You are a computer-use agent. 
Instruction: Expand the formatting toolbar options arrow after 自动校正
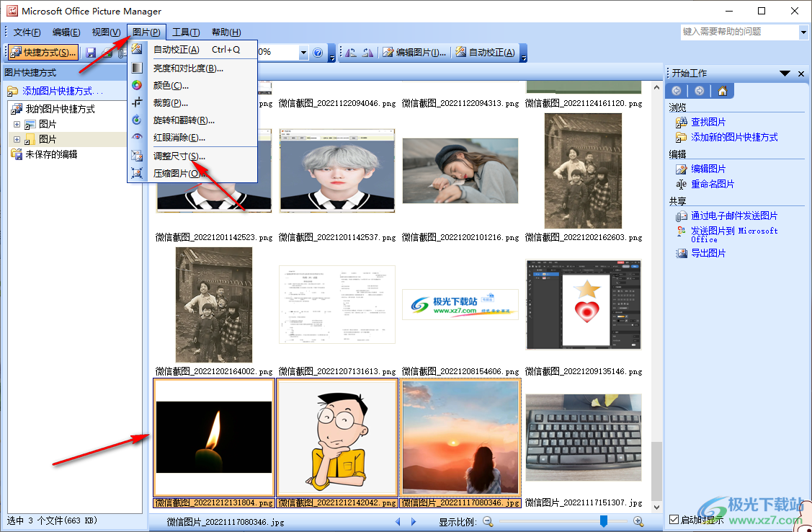(x=524, y=53)
